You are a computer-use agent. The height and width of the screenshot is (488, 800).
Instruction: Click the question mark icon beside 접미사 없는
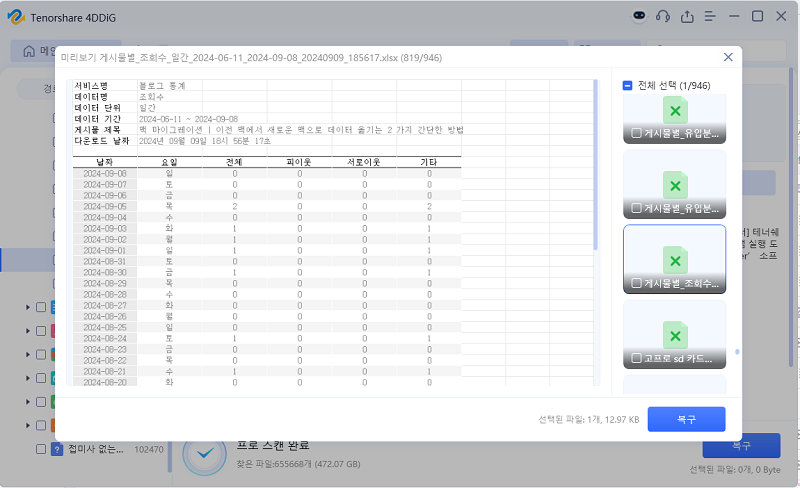tap(57, 449)
